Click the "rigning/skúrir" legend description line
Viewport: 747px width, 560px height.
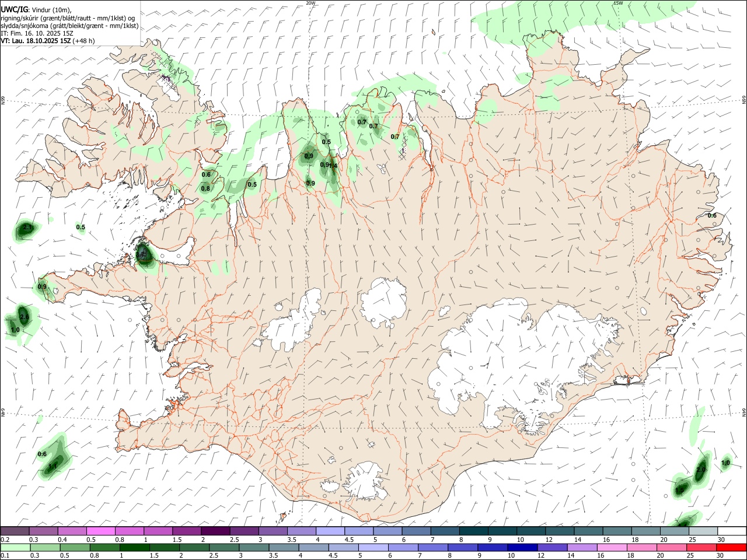click(x=68, y=18)
